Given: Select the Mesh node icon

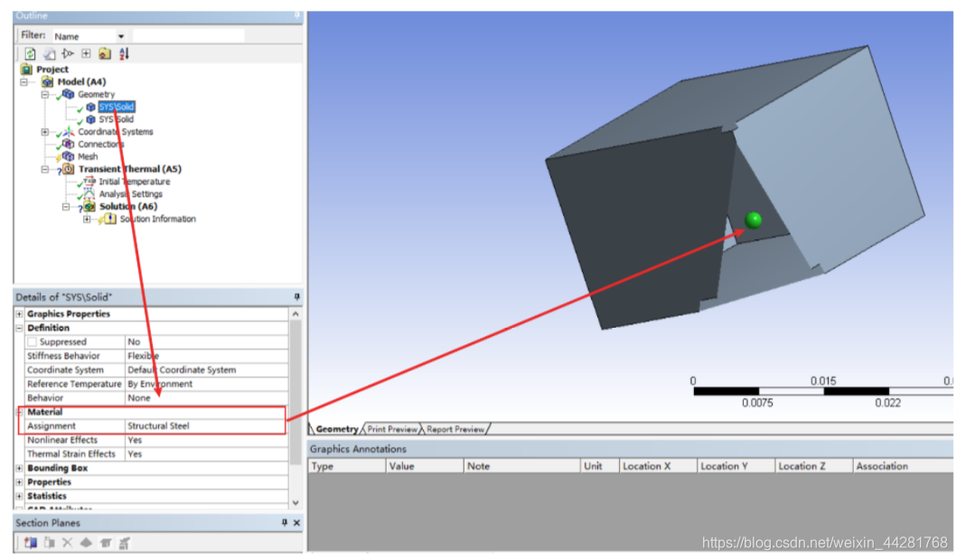Looking at the screenshot, I should (x=69, y=156).
